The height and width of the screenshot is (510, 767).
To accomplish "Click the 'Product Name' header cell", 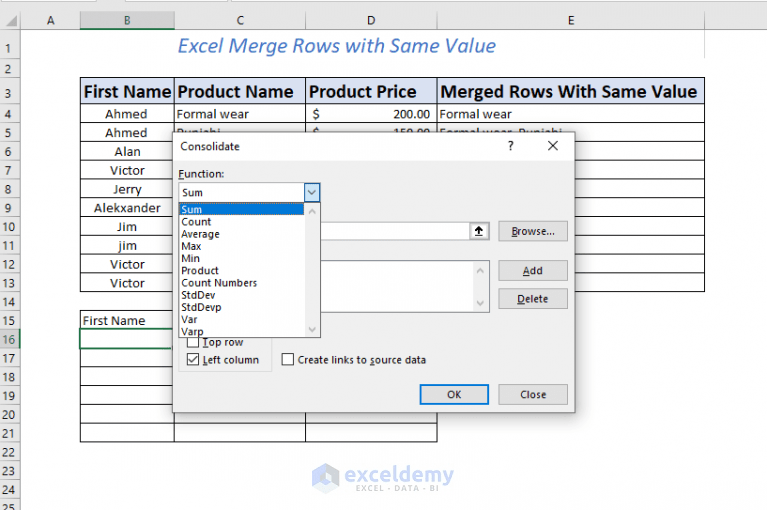I will click(x=240, y=91).
